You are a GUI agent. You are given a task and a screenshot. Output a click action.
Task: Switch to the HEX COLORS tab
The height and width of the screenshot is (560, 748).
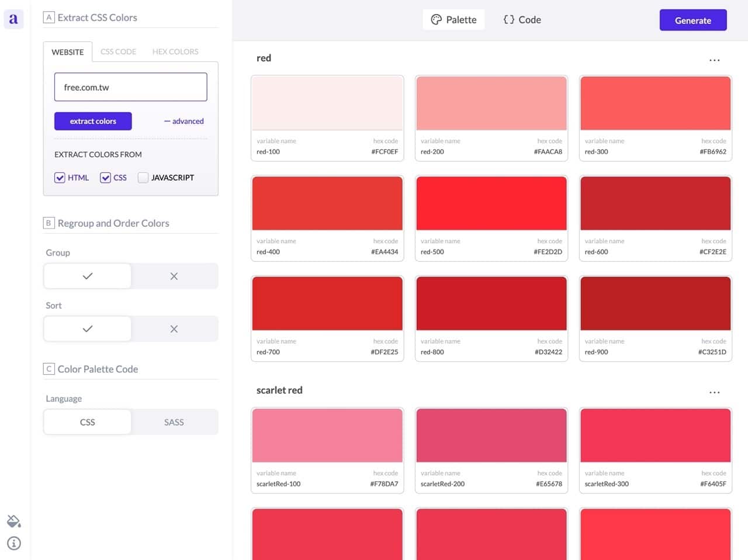pos(175,51)
